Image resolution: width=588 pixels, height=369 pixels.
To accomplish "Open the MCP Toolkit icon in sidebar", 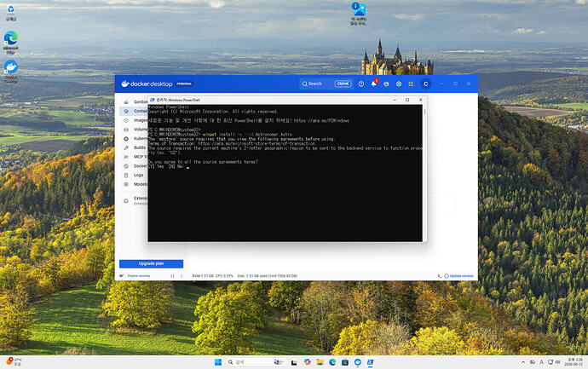I will pos(126,157).
